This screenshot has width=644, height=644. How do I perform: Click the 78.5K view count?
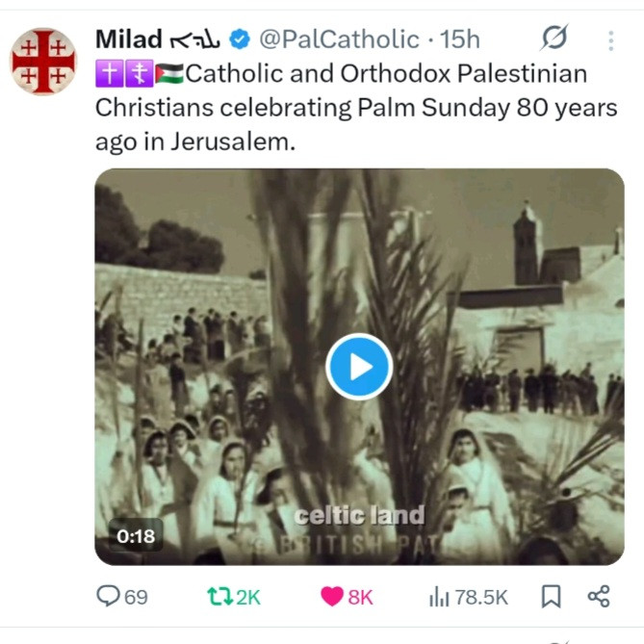coord(480,597)
